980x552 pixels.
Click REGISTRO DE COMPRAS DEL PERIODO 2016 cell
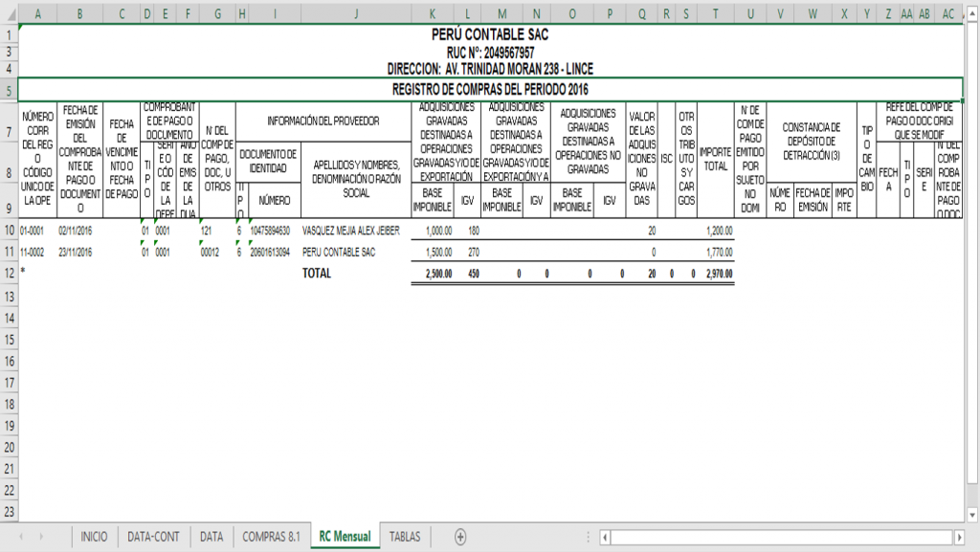click(490, 89)
